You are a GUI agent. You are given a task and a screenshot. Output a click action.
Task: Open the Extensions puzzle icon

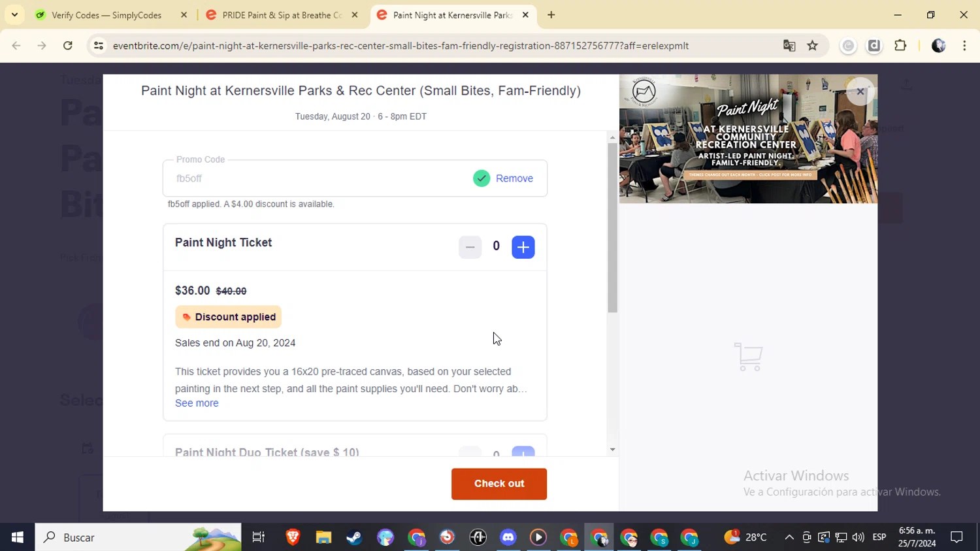[900, 46]
